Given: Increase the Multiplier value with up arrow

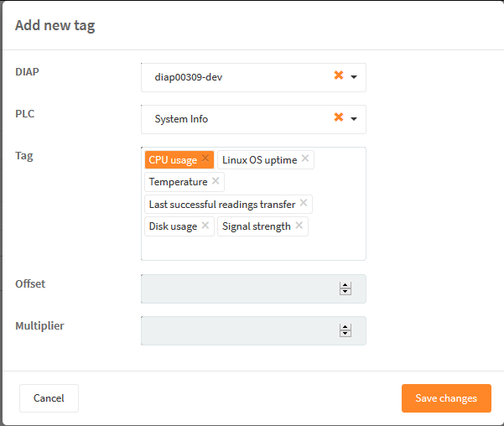Looking at the screenshot, I should coord(346,327).
